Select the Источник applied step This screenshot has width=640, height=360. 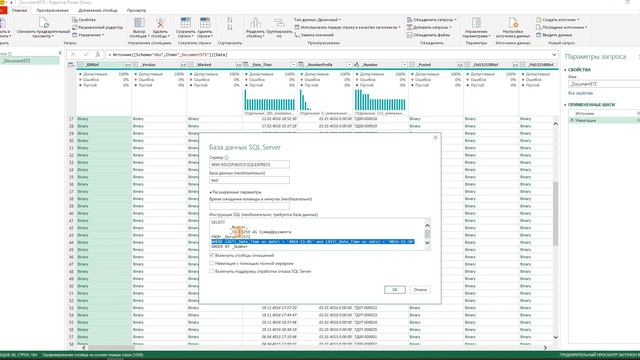click(604, 113)
